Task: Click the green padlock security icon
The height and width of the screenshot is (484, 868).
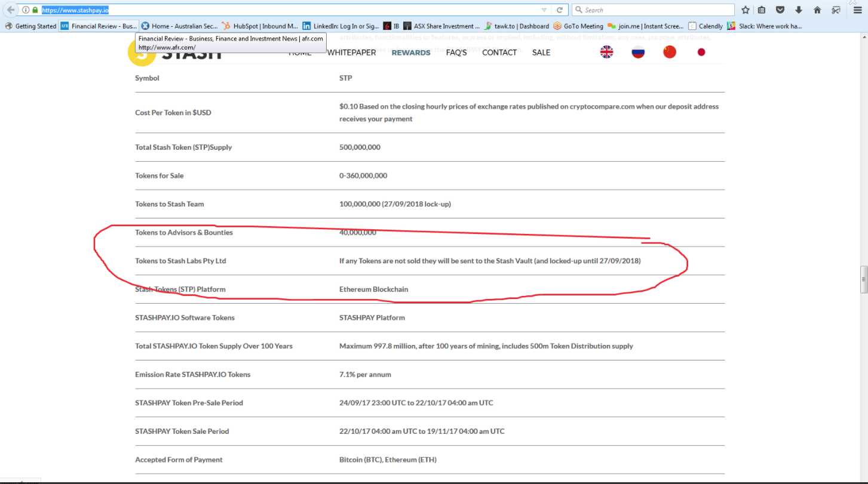Action: click(x=35, y=10)
